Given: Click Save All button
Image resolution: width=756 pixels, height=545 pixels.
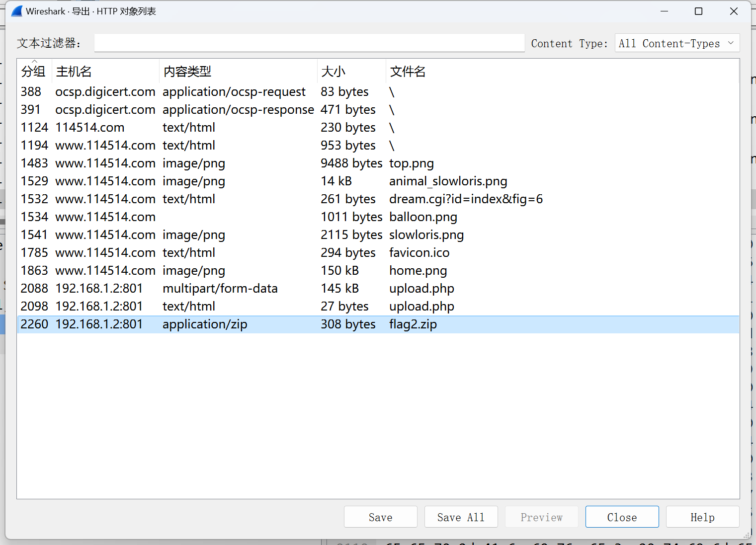Looking at the screenshot, I should 461,517.
